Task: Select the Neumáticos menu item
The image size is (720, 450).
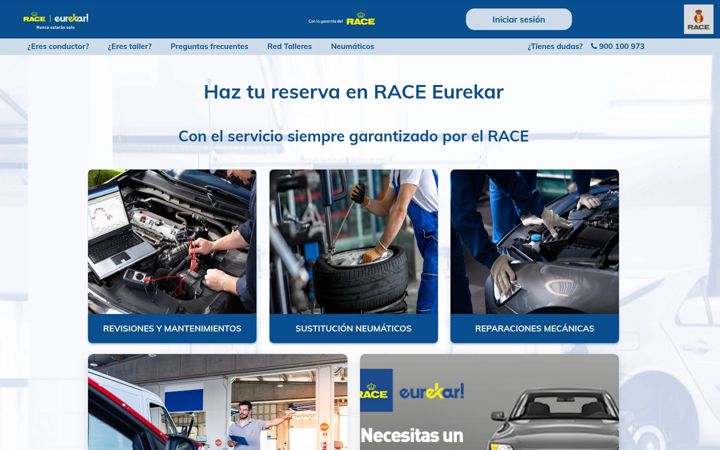Action: point(353,46)
